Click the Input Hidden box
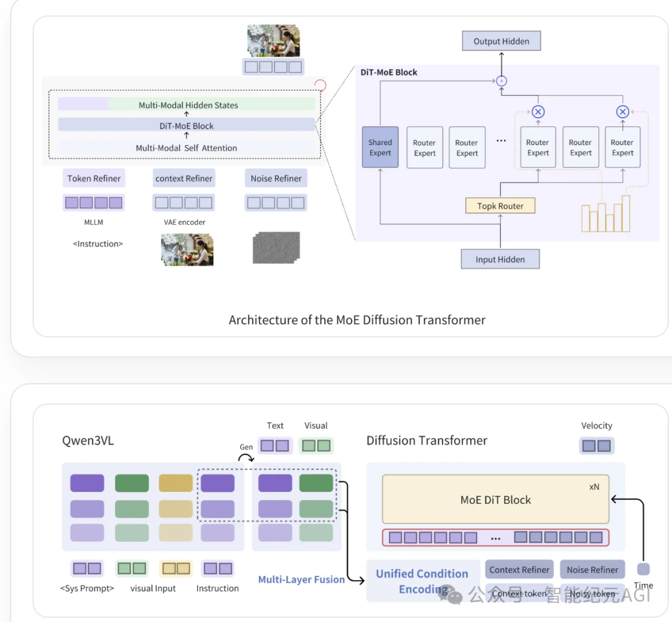Viewport: 672px width, 622px height. (500, 259)
